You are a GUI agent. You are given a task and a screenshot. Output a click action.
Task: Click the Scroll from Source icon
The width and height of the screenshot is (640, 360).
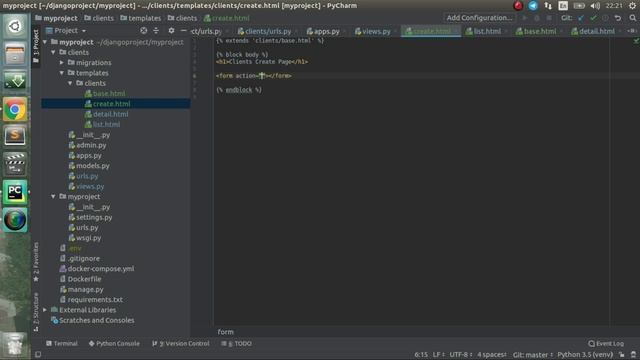[144, 31]
